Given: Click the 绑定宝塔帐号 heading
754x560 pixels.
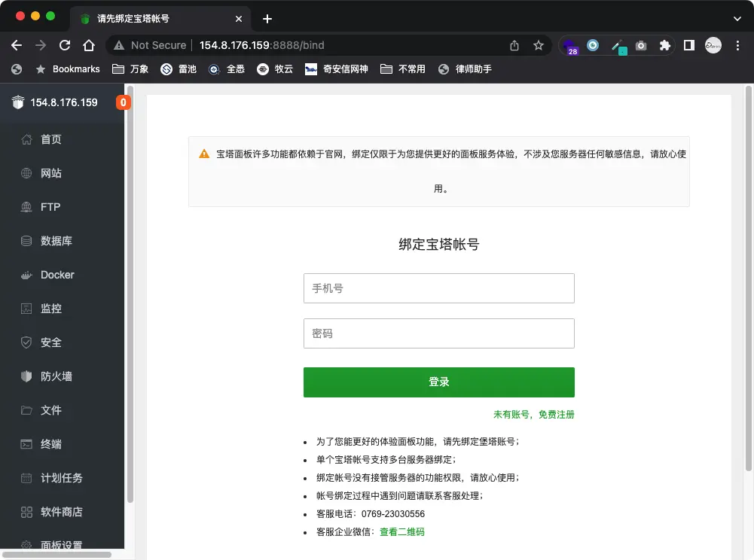Looking at the screenshot, I should (x=438, y=244).
